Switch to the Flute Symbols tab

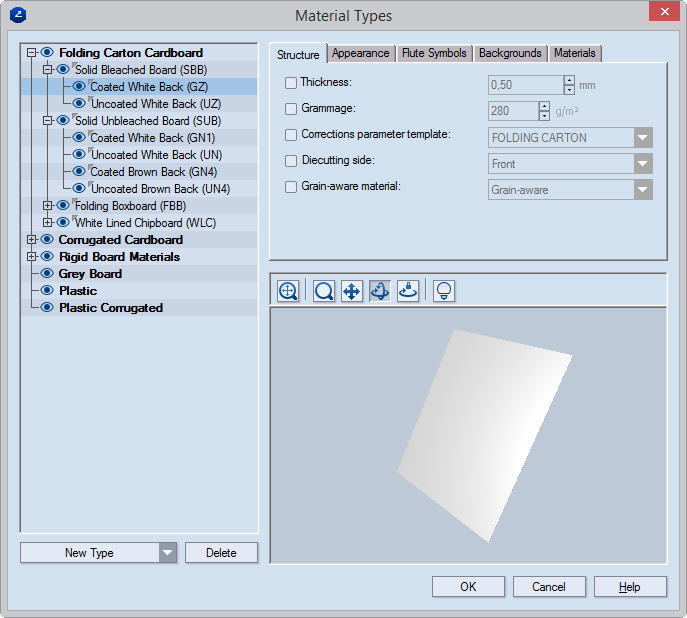pos(434,53)
